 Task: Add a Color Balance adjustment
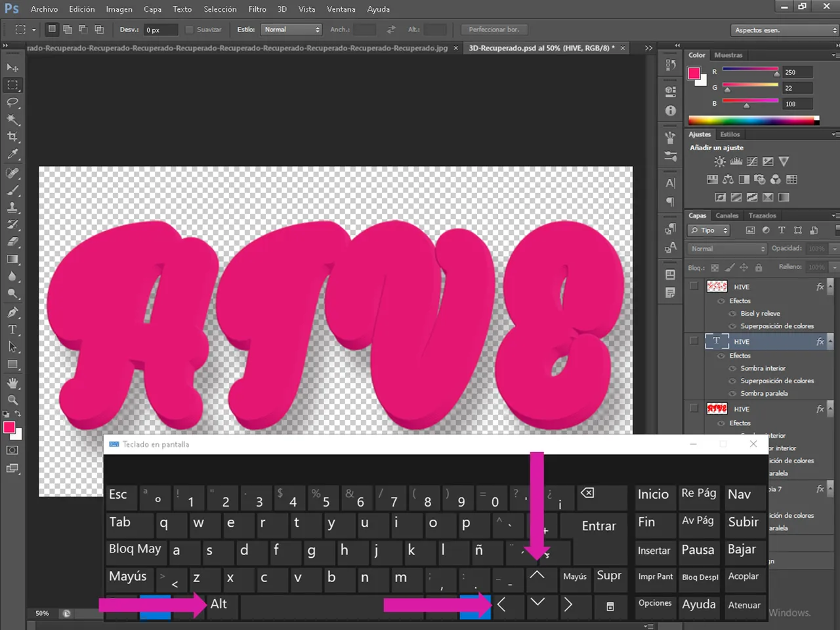pos(728,179)
